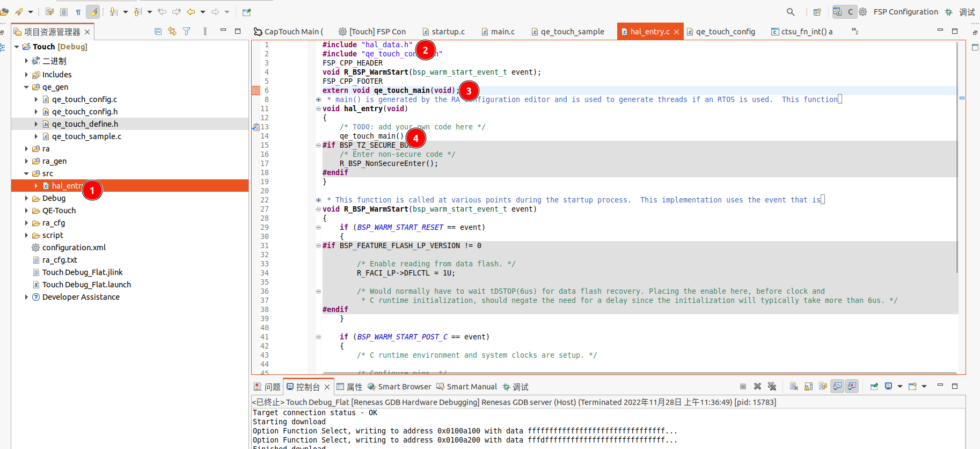This screenshot has height=449, width=980.
Task: Click the Pin Console icon
Action: click(x=874, y=386)
